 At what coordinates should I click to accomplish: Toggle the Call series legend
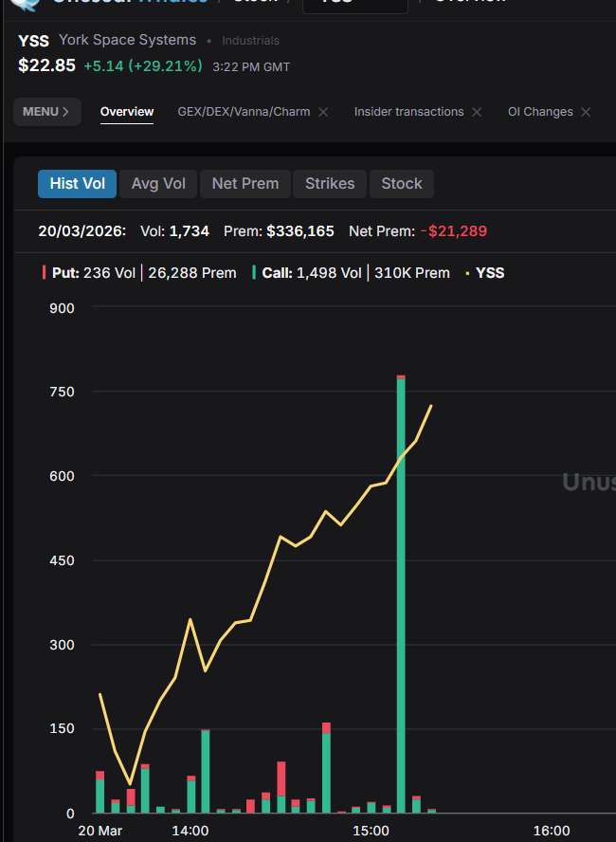coord(351,273)
